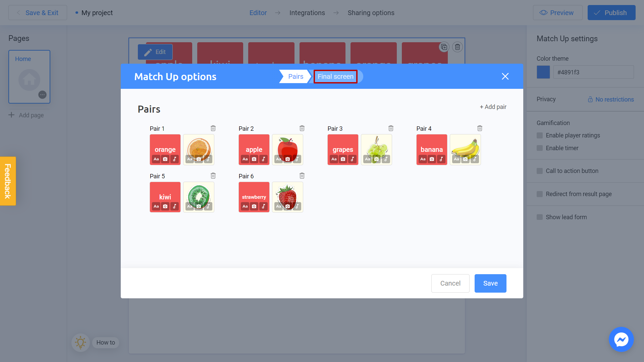Enable player ratings in Gamification settings
Viewport: 644px width, 362px height.
(x=540, y=135)
